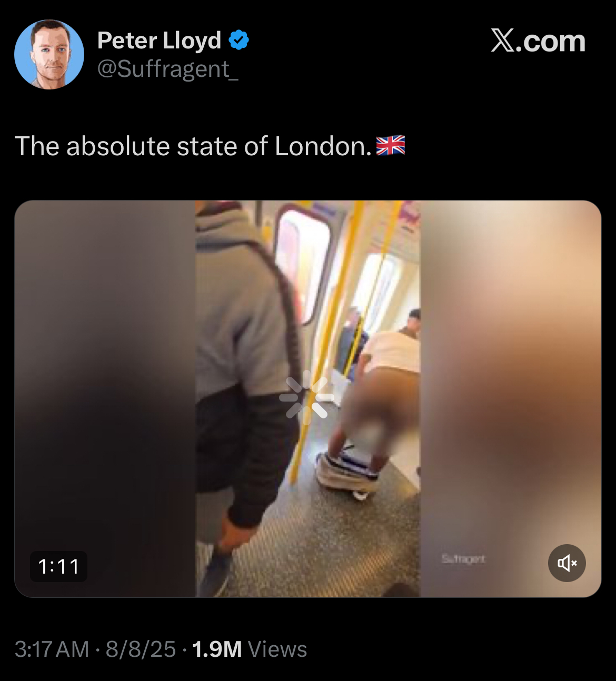Click the blue verified badge
This screenshot has width=616, height=681.
(x=239, y=41)
